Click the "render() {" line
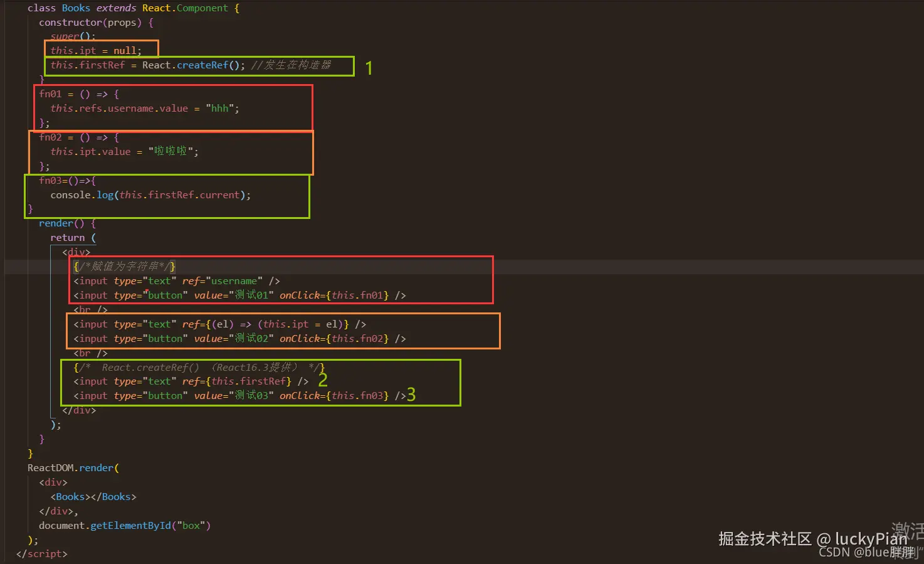Image resolution: width=924 pixels, height=564 pixels. pos(67,223)
